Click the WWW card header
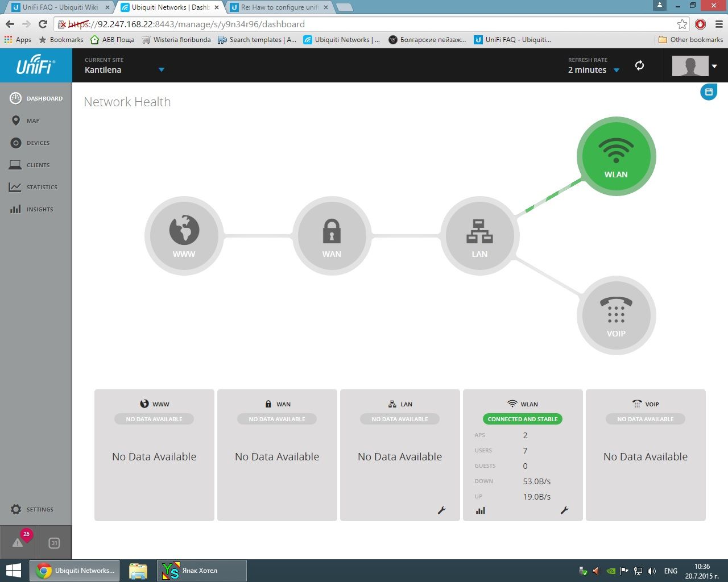Image resolution: width=728 pixels, height=582 pixels. pos(154,404)
